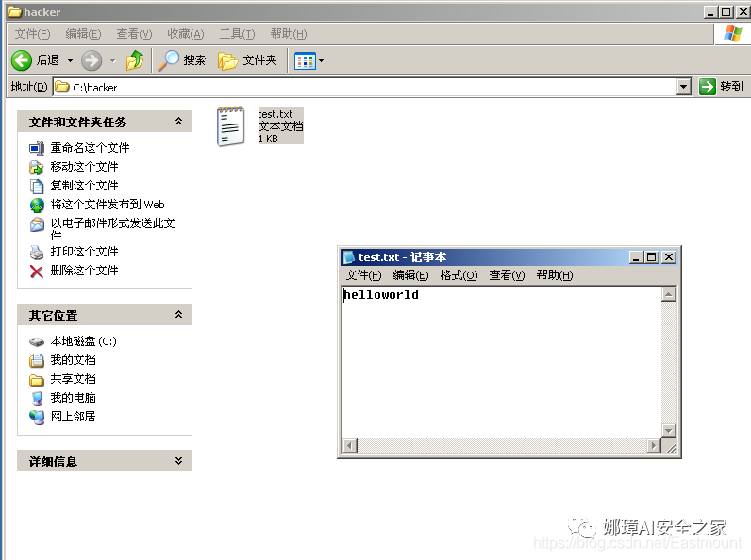751x560 pixels.
Task: Click the address field showing C:\hacker
Action: [x=365, y=87]
